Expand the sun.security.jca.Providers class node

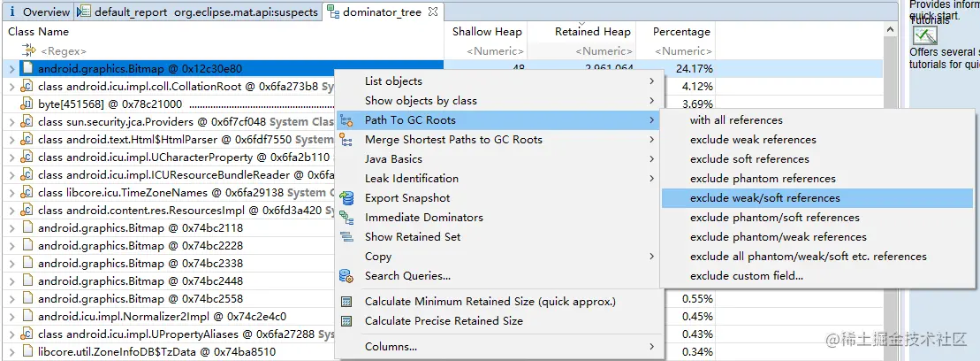pyautogui.click(x=11, y=121)
